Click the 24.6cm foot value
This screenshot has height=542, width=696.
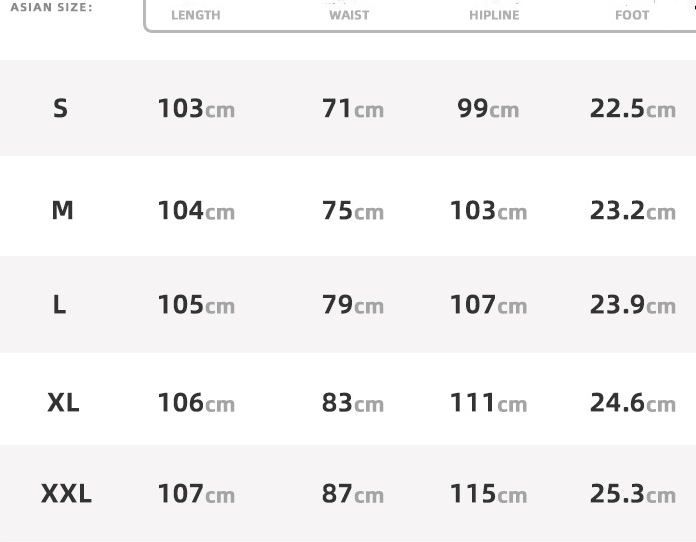coord(632,402)
